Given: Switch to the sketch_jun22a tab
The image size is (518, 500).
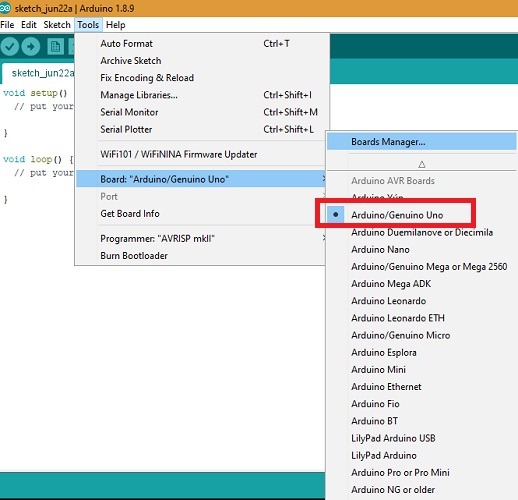Looking at the screenshot, I should pyautogui.click(x=39, y=73).
